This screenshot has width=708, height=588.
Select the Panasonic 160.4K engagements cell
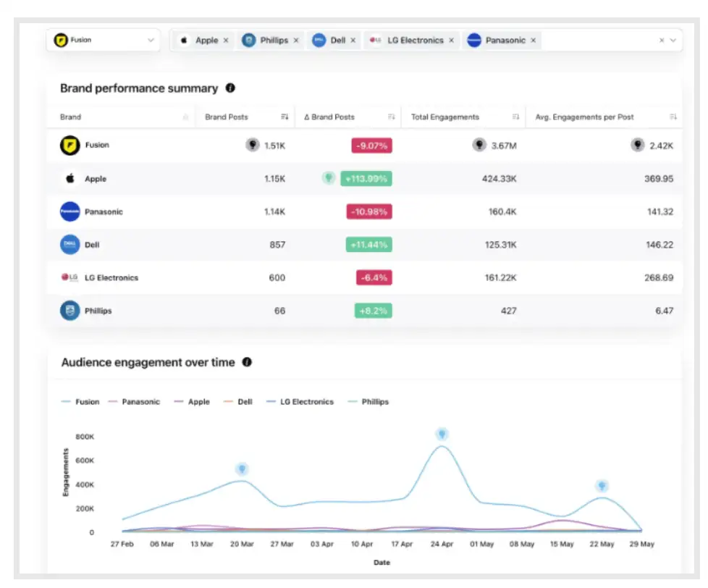tap(502, 211)
